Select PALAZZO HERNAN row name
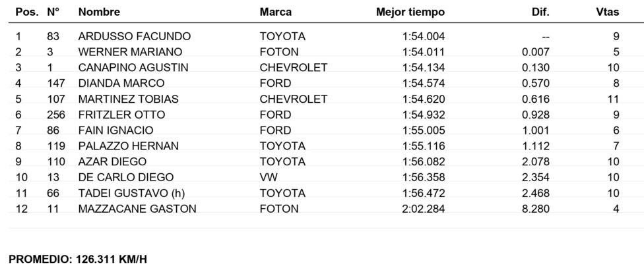This screenshot has width=644, height=276. pyautogui.click(x=128, y=146)
